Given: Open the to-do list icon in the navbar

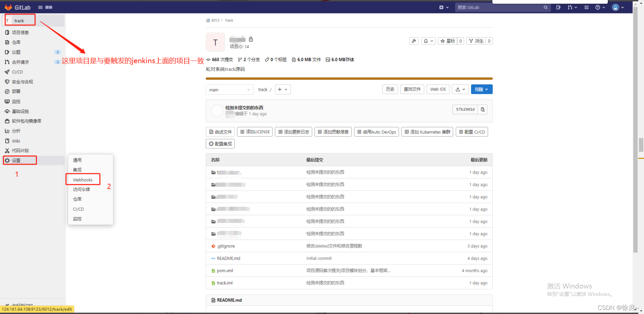Looking at the screenshot, I should (587, 7).
